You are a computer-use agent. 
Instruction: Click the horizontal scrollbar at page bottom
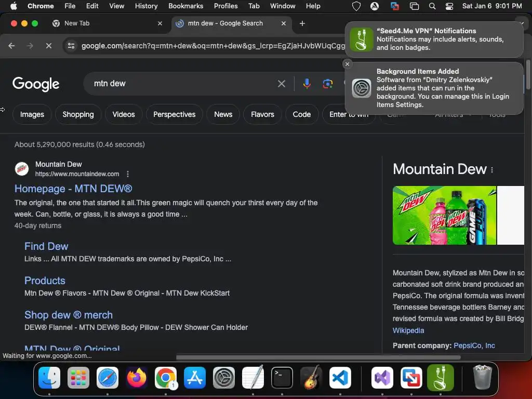[318, 357]
